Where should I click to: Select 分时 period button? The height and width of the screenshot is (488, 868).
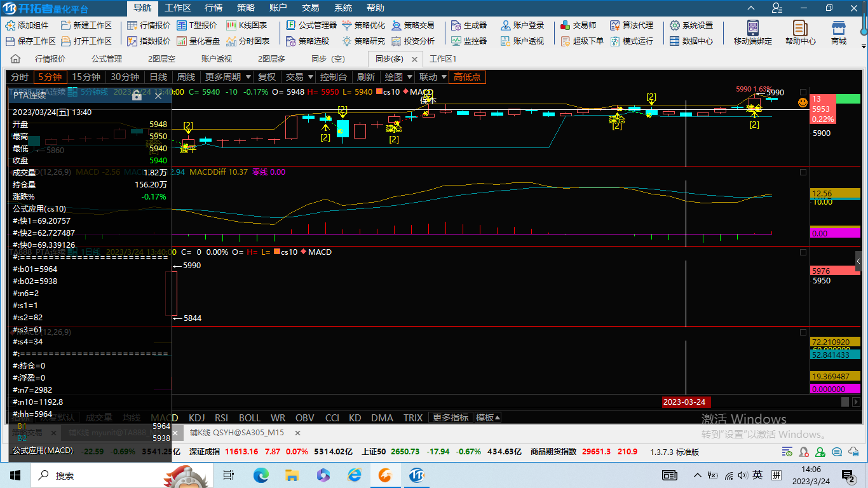point(20,77)
